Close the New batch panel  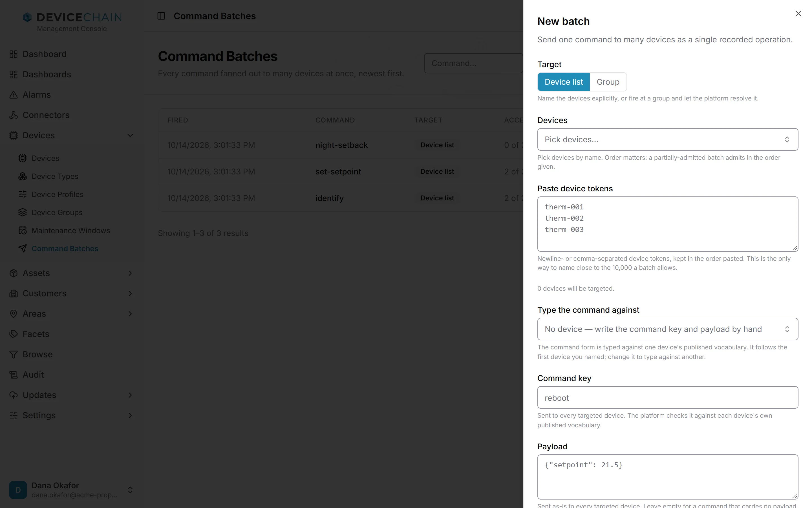(x=798, y=14)
